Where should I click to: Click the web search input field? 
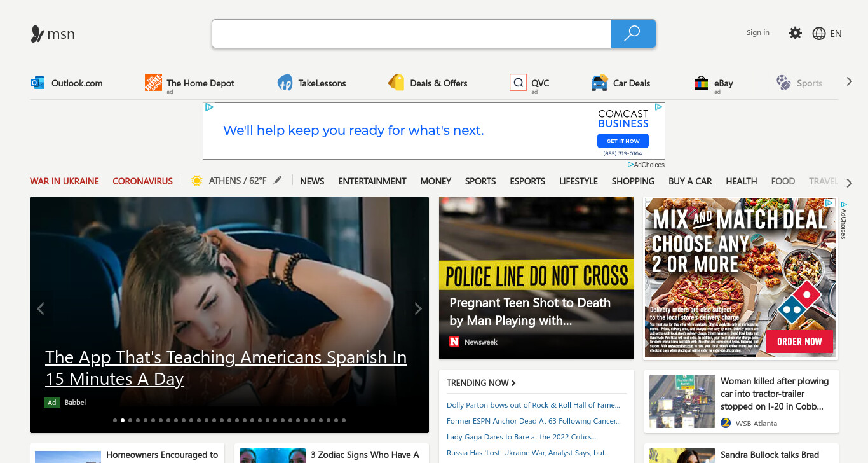pos(412,34)
